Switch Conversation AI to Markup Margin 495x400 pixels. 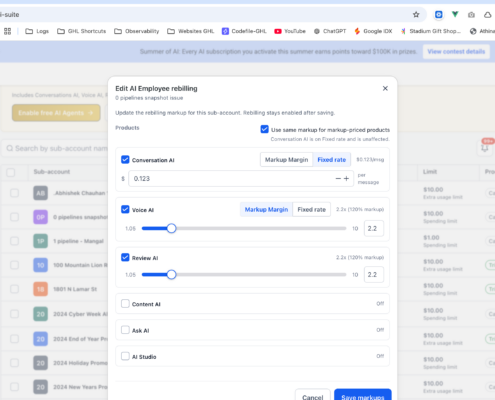[x=286, y=160]
